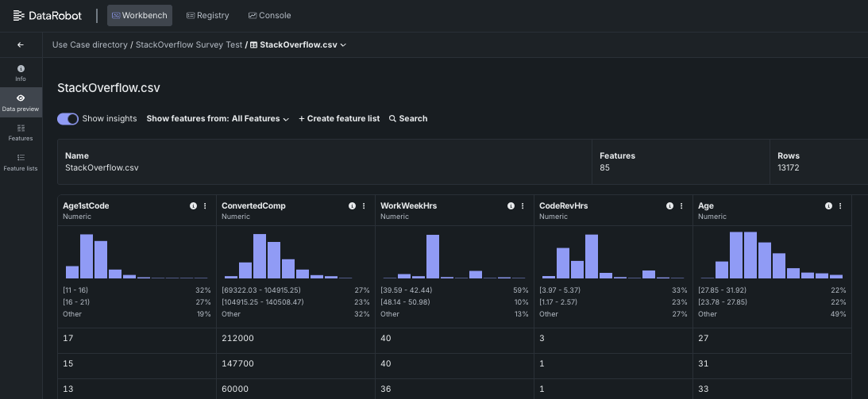Open the Use Case directory link
This screenshot has height=399, width=868.
tap(90, 45)
